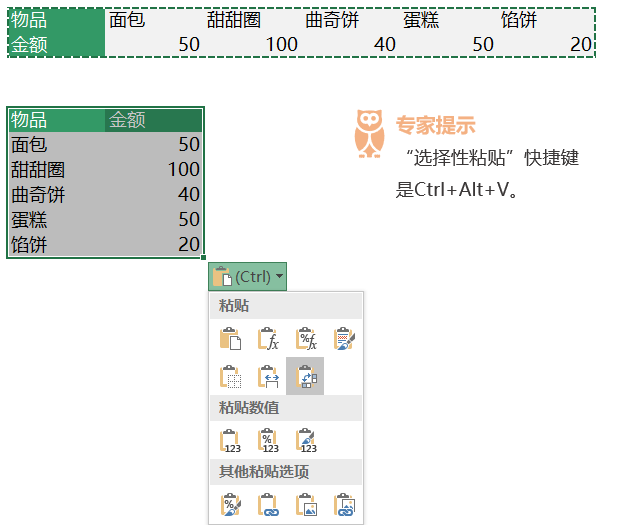Paste Values and Source Formatting
Screen dimensions: 644x525
306,441
